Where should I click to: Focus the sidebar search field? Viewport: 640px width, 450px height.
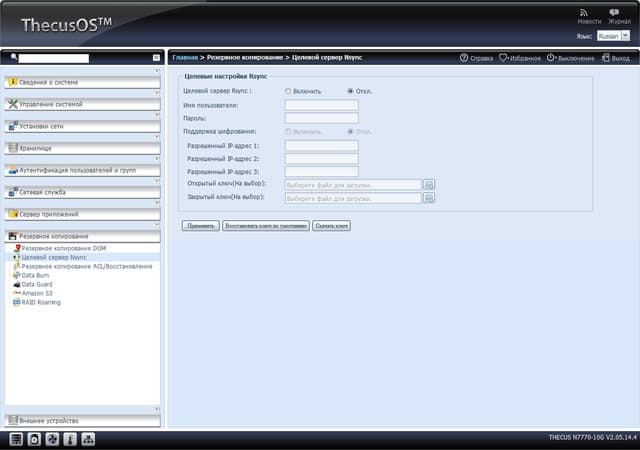53,58
